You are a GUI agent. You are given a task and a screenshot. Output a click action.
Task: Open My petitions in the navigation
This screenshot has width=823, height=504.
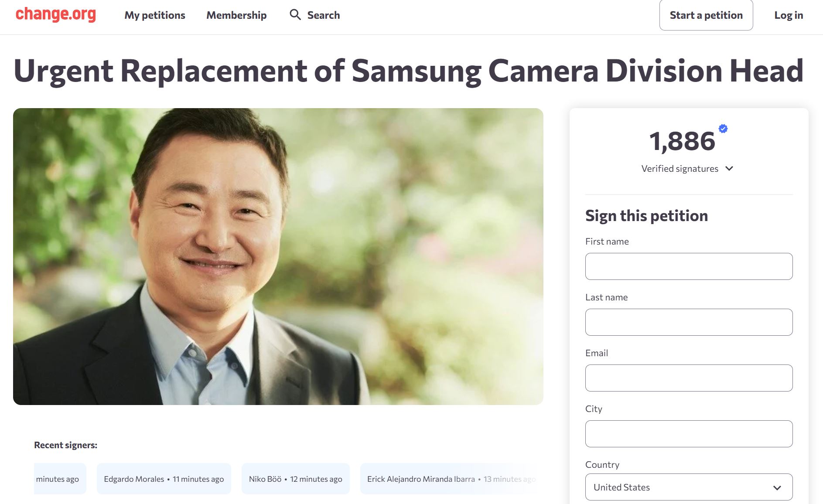pos(155,15)
